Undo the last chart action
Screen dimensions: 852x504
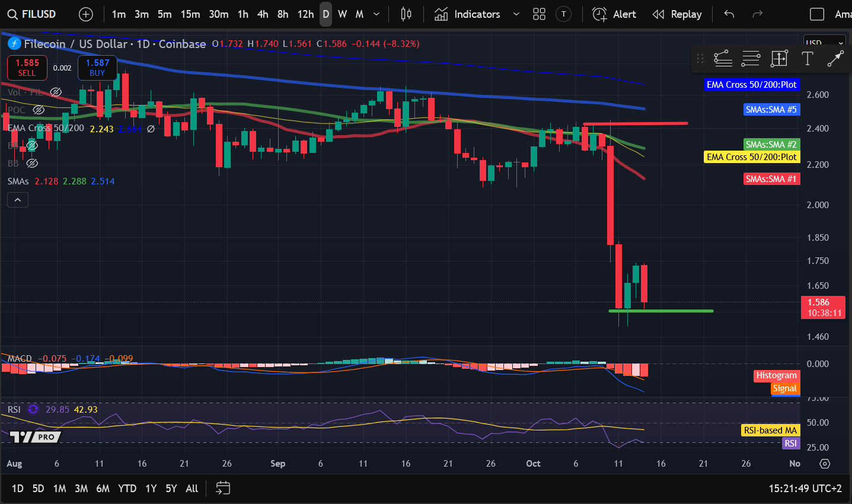click(x=729, y=14)
